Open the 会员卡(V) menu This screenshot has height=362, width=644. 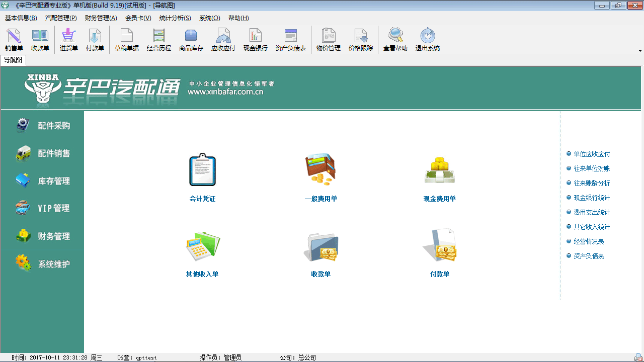(138, 18)
